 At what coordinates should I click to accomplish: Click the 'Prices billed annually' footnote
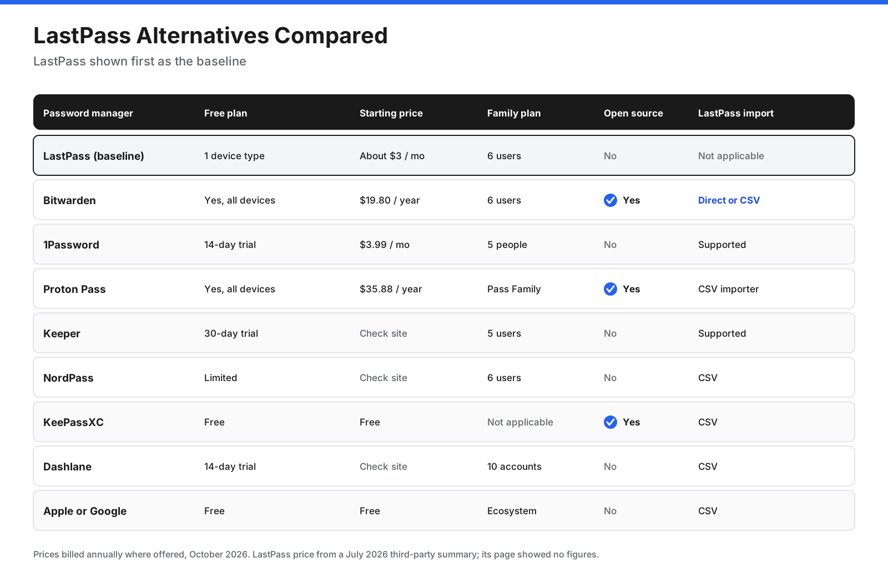click(x=316, y=554)
